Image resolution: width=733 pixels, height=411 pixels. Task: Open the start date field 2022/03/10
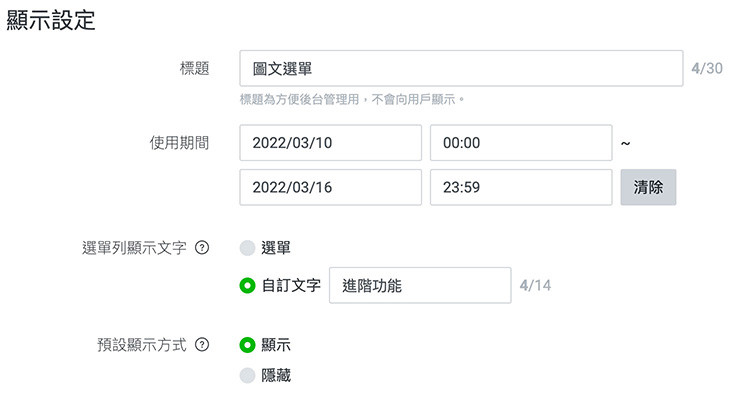[330, 143]
